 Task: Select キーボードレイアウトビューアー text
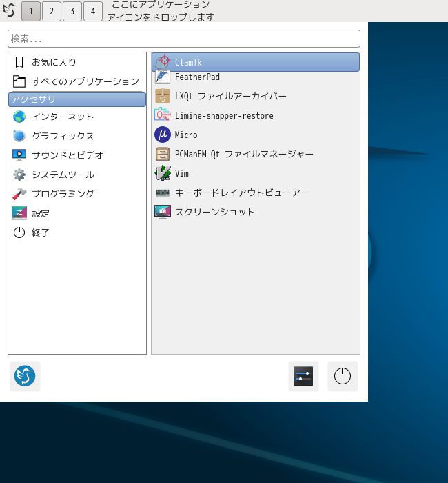click(242, 193)
